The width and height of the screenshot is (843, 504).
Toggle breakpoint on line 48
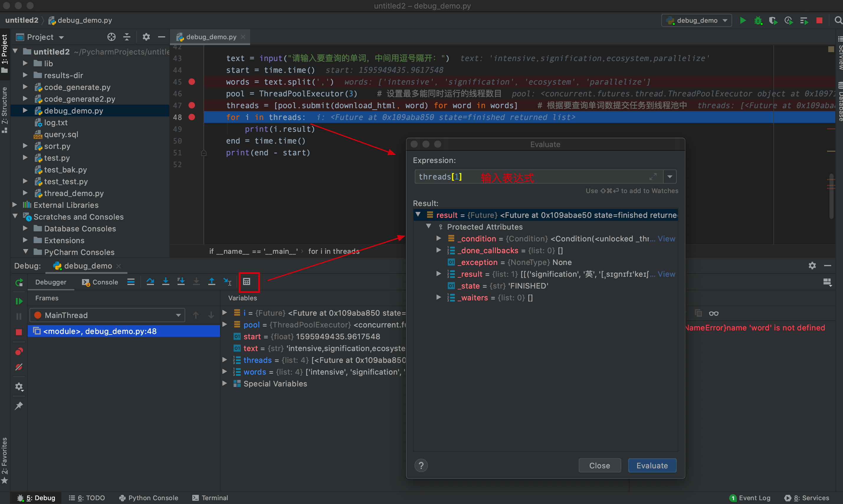(192, 117)
